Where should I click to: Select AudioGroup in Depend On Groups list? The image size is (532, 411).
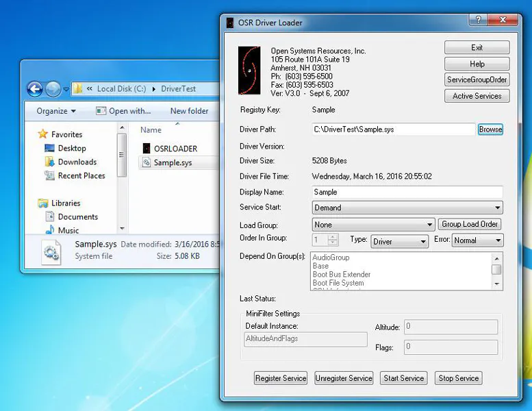point(331,258)
